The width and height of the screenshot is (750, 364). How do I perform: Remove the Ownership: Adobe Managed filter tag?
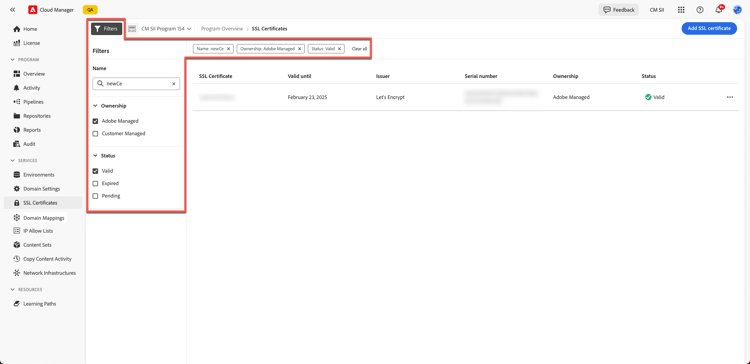tap(299, 49)
